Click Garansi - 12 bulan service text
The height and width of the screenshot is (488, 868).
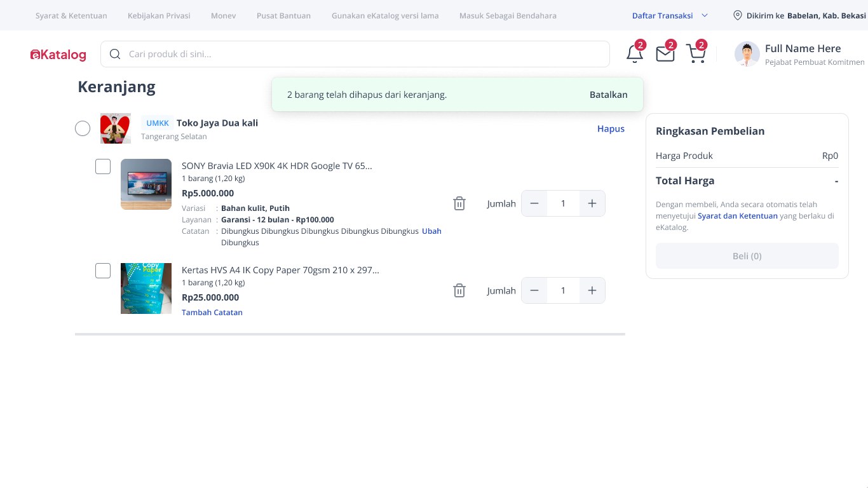pos(278,220)
